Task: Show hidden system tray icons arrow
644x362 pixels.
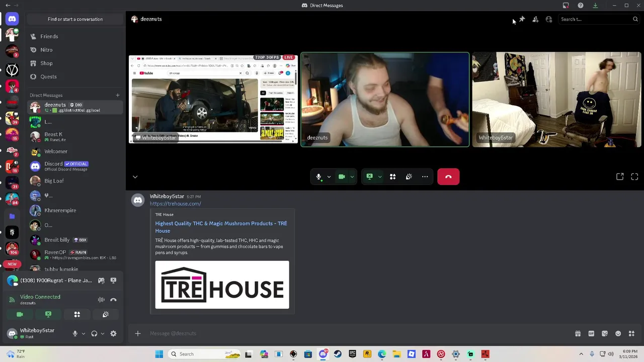Action: click(581, 354)
